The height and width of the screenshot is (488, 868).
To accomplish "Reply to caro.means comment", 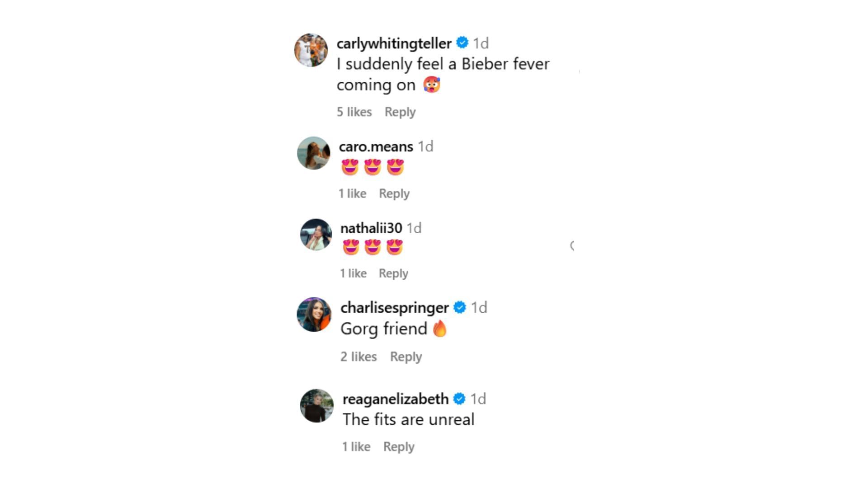I will click(x=394, y=194).
